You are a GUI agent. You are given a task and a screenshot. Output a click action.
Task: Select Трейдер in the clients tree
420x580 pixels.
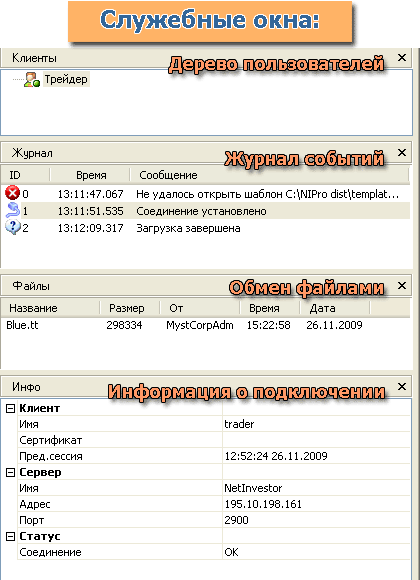[x=66, y=80]
